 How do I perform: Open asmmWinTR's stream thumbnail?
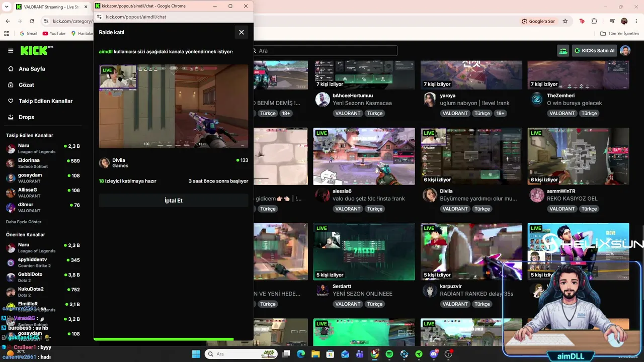pyautogui.click(x=578, y=156)
